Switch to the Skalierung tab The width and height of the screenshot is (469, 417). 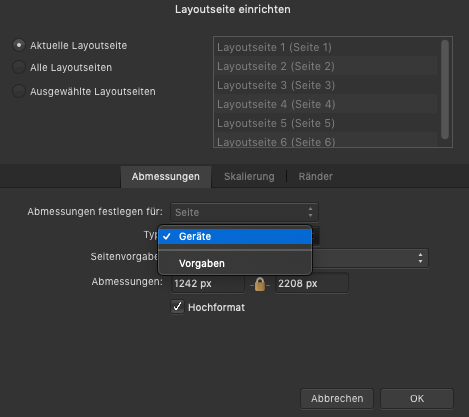point(249,176)
